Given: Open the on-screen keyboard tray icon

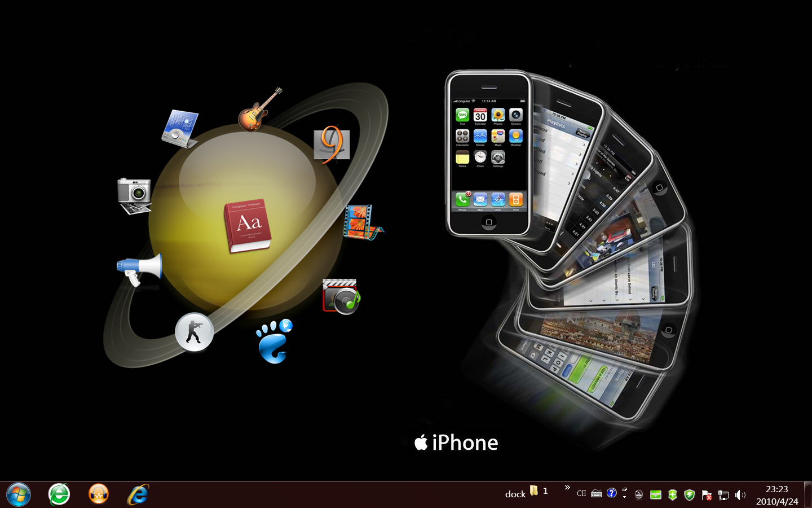Looking at the screenshot, I should [x=597, y=494].
